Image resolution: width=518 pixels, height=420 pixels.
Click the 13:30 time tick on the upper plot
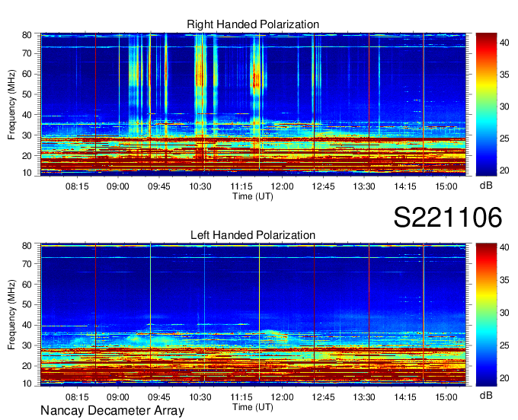pyautogui.click(x=364, y=186)
